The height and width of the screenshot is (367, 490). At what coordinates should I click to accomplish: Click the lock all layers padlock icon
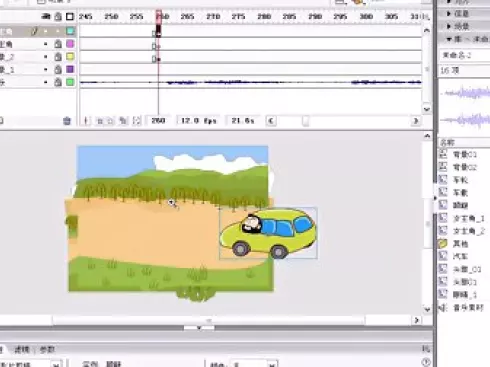pyautogui.click(x=58, y=16)
